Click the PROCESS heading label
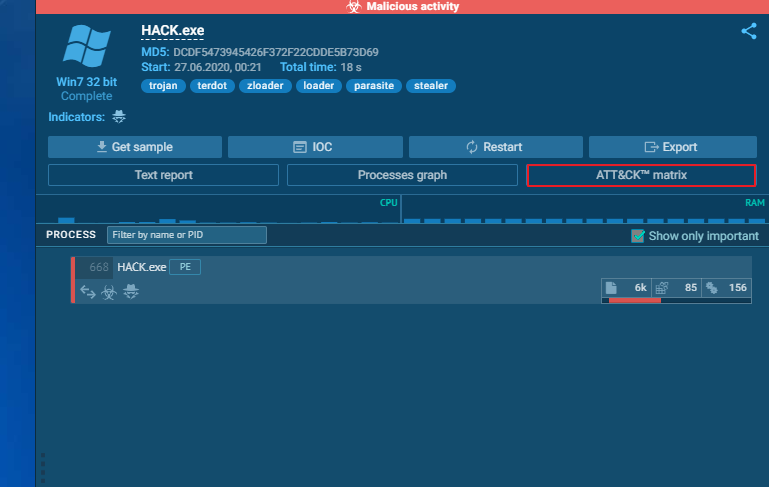 71,234
